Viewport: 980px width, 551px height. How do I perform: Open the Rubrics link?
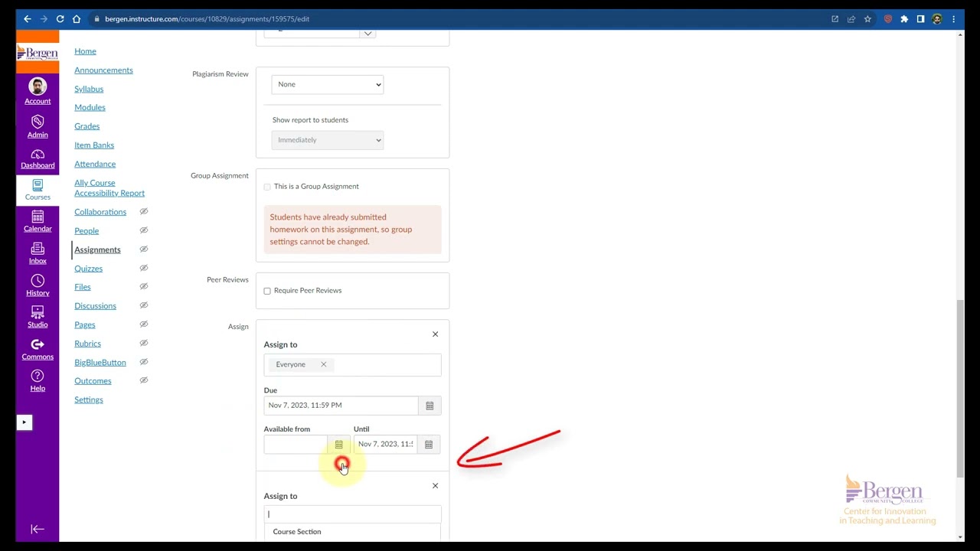pos(87,344)
